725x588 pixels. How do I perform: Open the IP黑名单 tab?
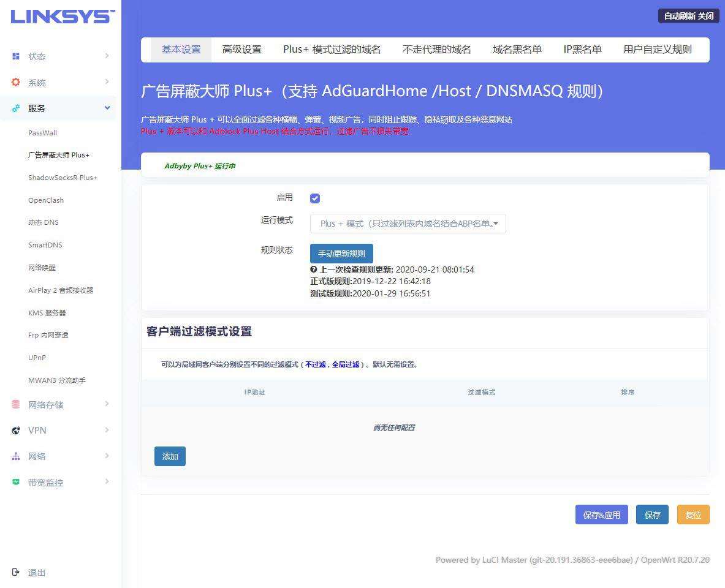pos(581,50)
